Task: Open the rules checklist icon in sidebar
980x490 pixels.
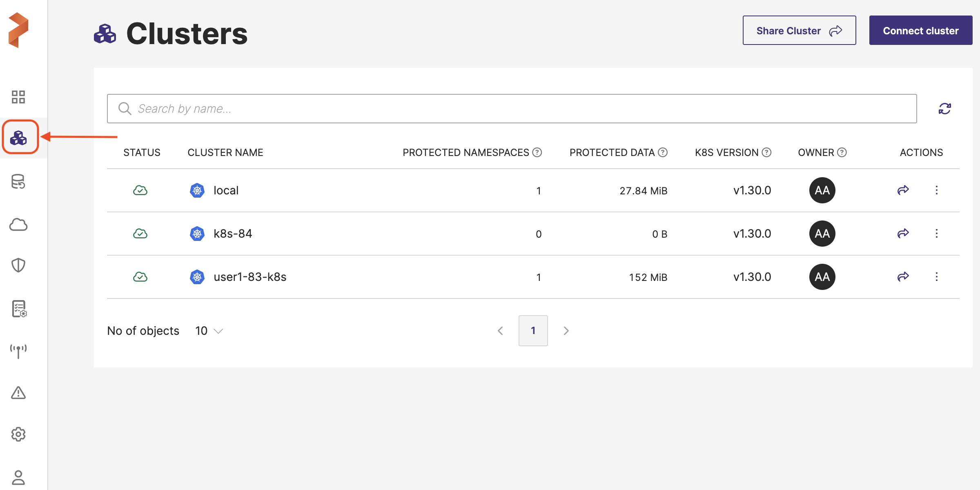Action: coord(19,309)
